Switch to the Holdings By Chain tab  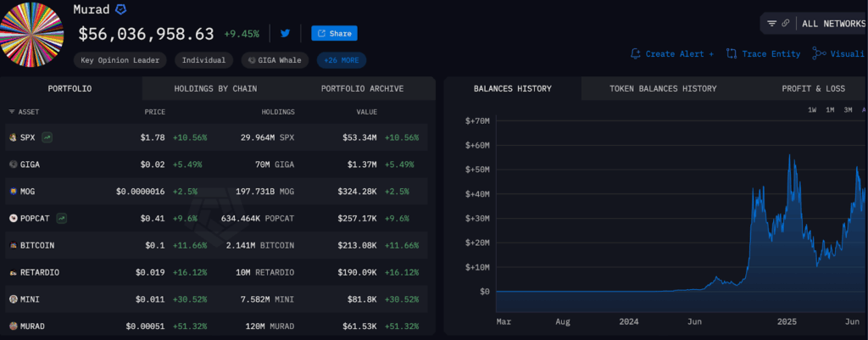(x=215, y=88)
